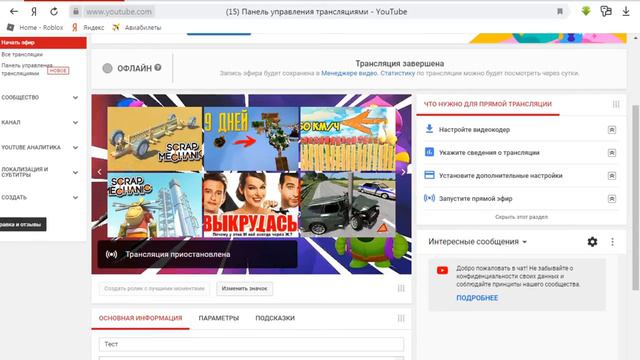Screen dimensions: 640x360
Task: Open Yandex home via the Я icon
Action: (34, 11)
